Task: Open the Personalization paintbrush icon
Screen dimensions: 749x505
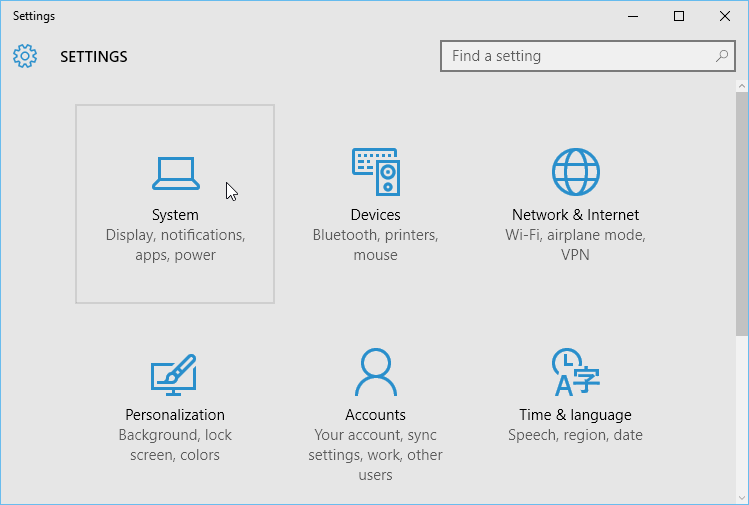Action: pos(173,375)
